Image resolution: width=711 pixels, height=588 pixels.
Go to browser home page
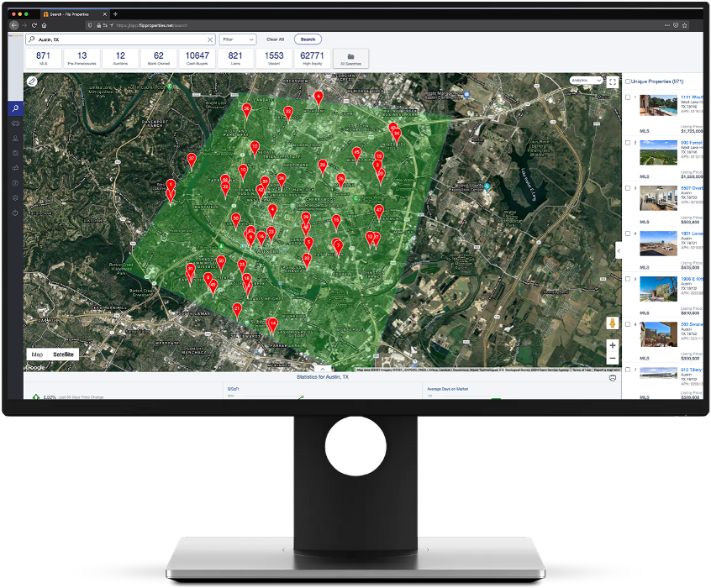tap(44, 25)
